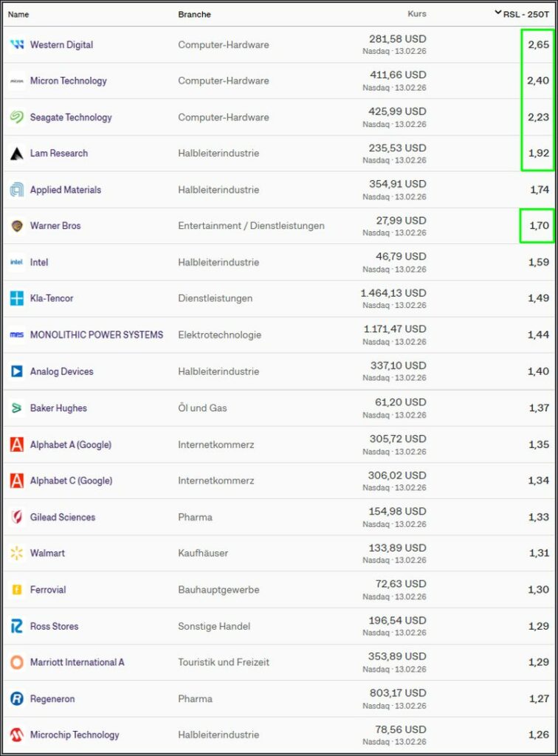
Task: Click the Microchip Technology logo icon
Action: (x=17, y=735)
